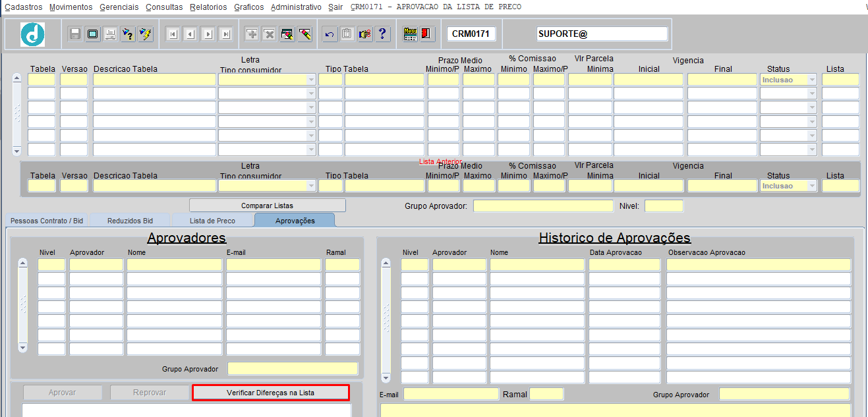The width and height of the screenshot is (868, 417).
Task: Click the execute-query flashlight with lightning icon
Action: [x=146, y=34]
